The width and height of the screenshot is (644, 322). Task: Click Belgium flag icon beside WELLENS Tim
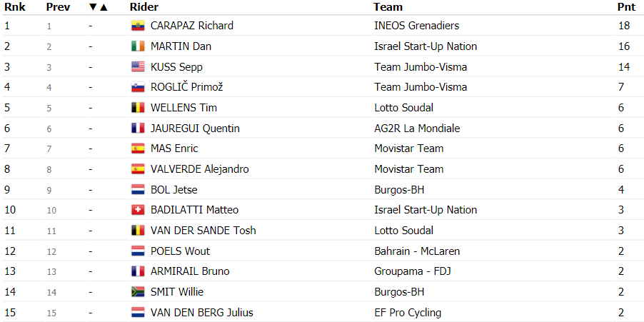click(x=138, y=108)
